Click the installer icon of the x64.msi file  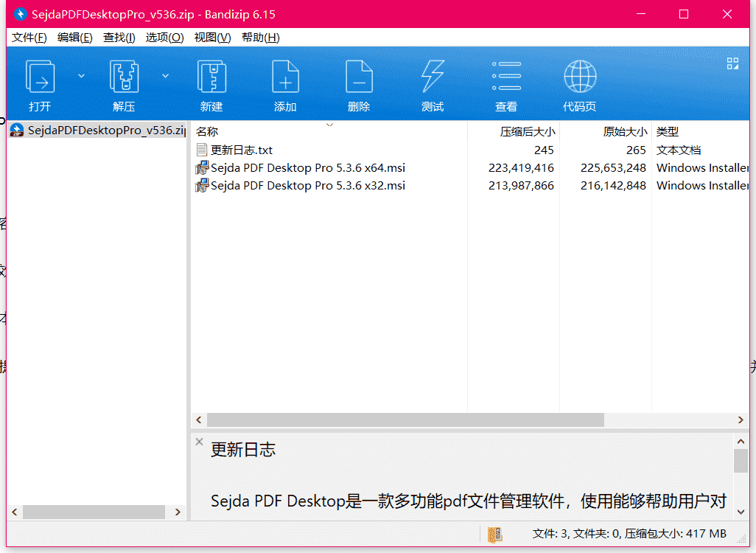point(202,168)
